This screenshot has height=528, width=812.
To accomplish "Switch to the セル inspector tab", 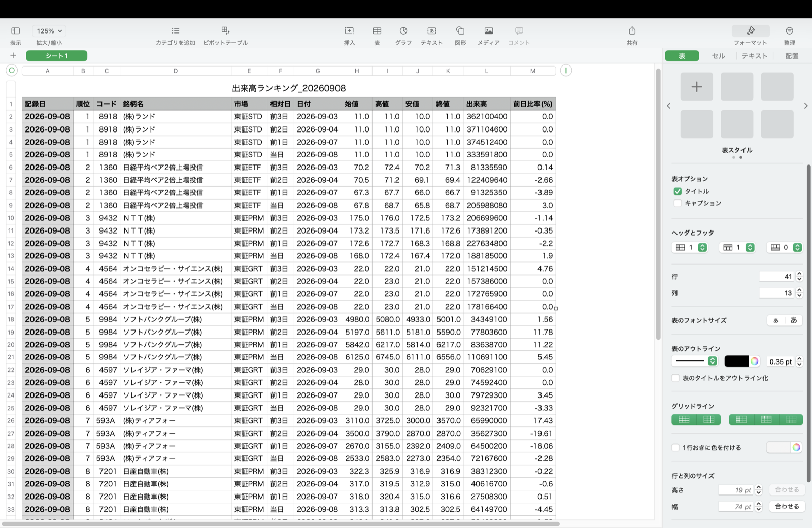I will (x=718, y=56).
